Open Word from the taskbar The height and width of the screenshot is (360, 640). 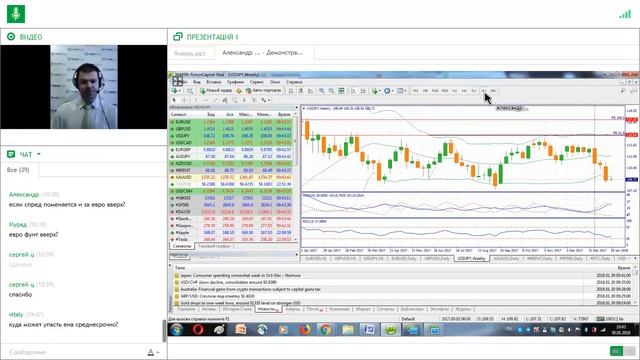pos(369,329)
